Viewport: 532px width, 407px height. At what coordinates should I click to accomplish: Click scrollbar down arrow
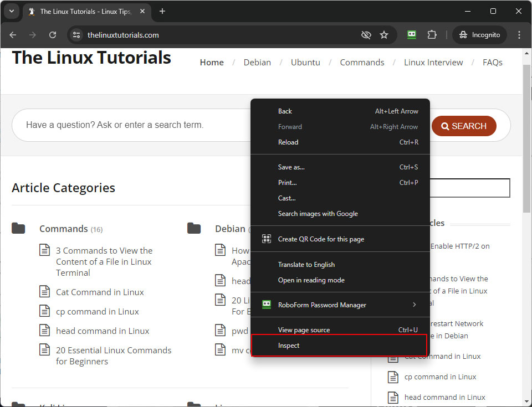coord(526,401)
